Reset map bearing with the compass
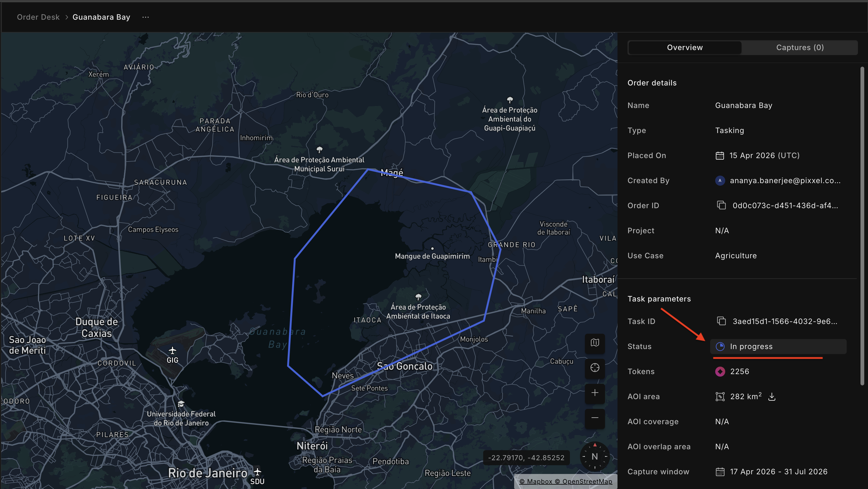This screenshot has width=868, height=489. point(595,456)
